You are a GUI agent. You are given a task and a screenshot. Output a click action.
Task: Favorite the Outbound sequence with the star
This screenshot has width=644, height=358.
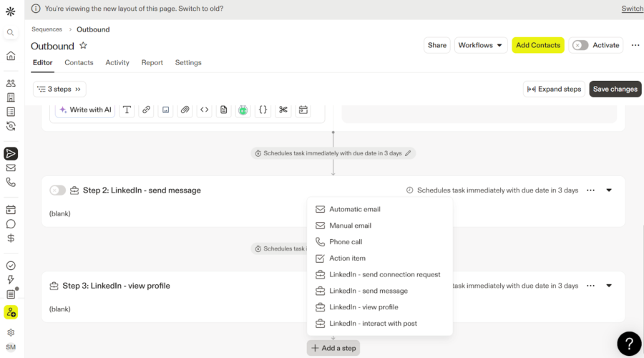click(x=84, y=46)
